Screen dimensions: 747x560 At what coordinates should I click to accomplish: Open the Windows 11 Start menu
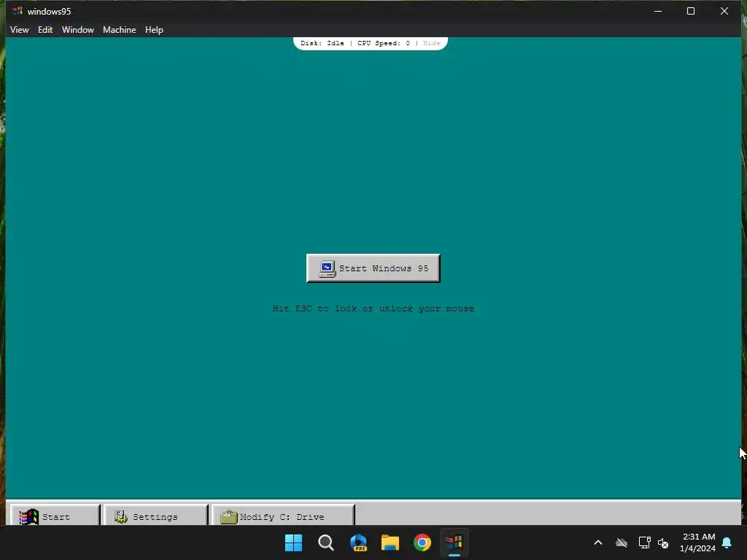click(293, 542)
